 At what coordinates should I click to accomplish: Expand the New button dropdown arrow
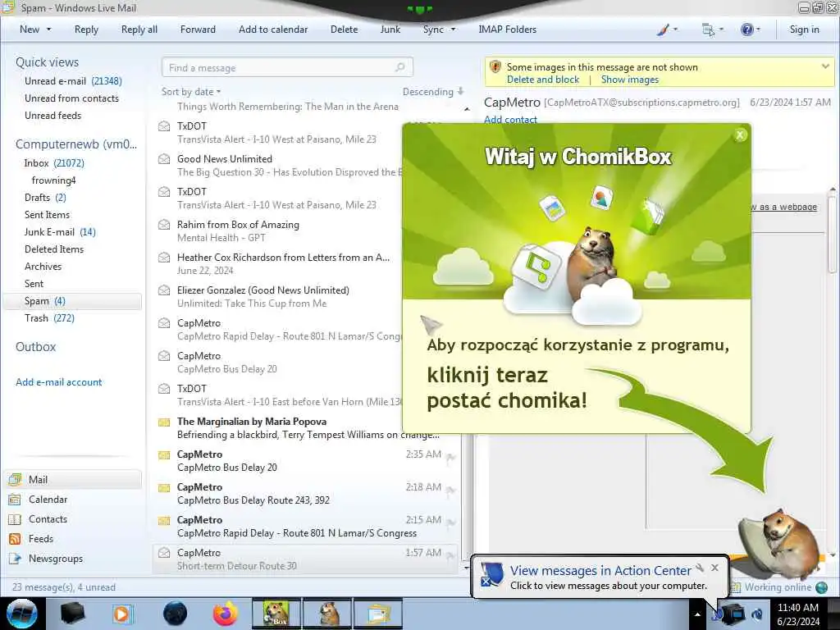(48, 30)
